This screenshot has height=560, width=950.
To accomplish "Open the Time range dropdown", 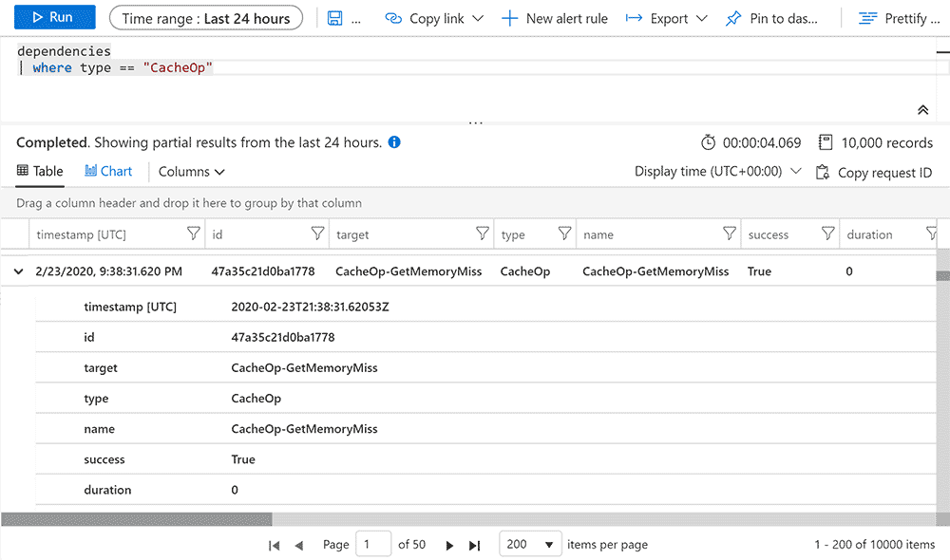I will pyautogui.click(x=205, y=17).
